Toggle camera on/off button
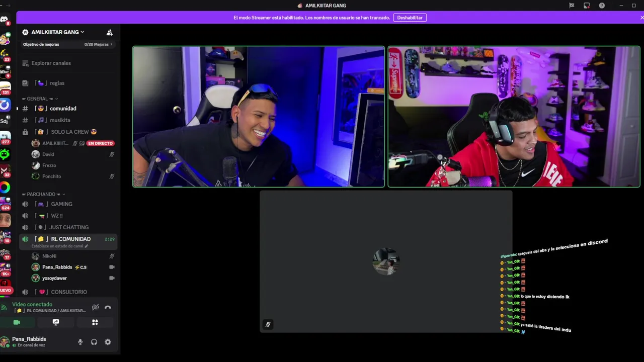The height and width of the screenshot is (362, 644). [x=17, y=322]
